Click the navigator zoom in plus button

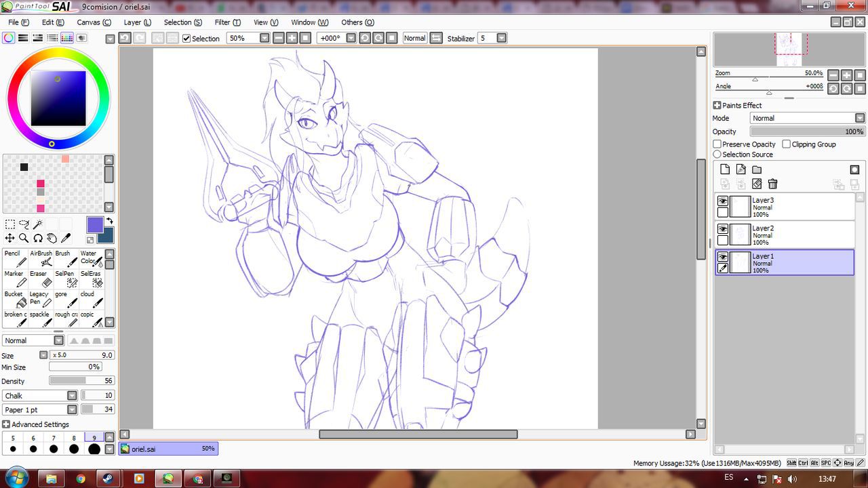(x=847, y=75)
